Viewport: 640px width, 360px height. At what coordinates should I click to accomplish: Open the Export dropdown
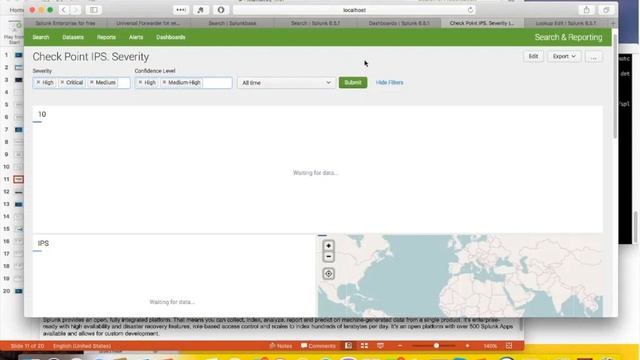point(564,56)
